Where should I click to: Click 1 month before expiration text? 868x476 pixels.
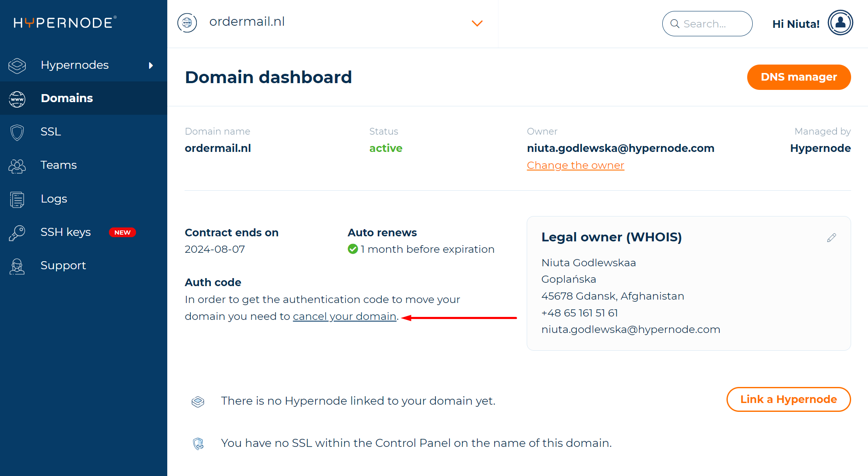[427, 249]
